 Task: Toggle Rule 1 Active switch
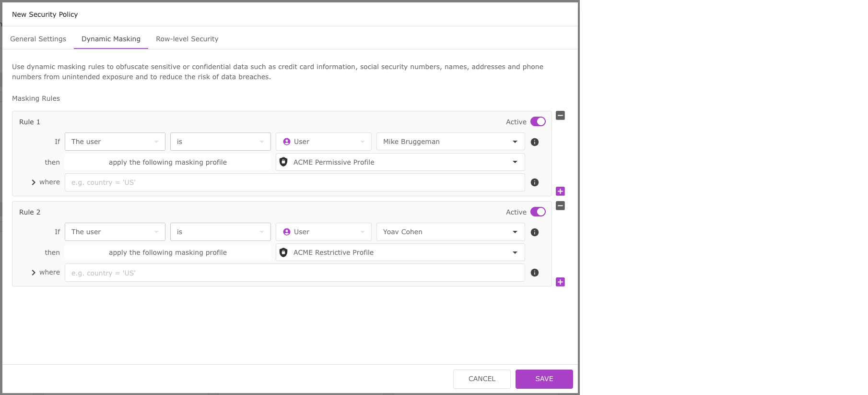[x=538, y=121]
